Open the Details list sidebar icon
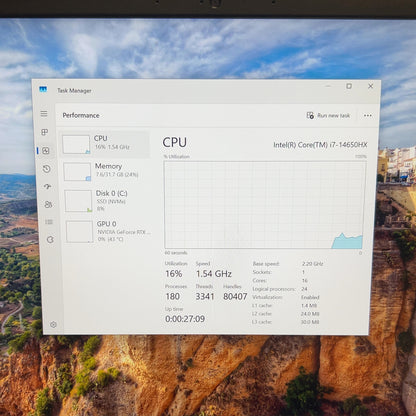The width and height of the screenshot is (416, 416). coord(49,222)
